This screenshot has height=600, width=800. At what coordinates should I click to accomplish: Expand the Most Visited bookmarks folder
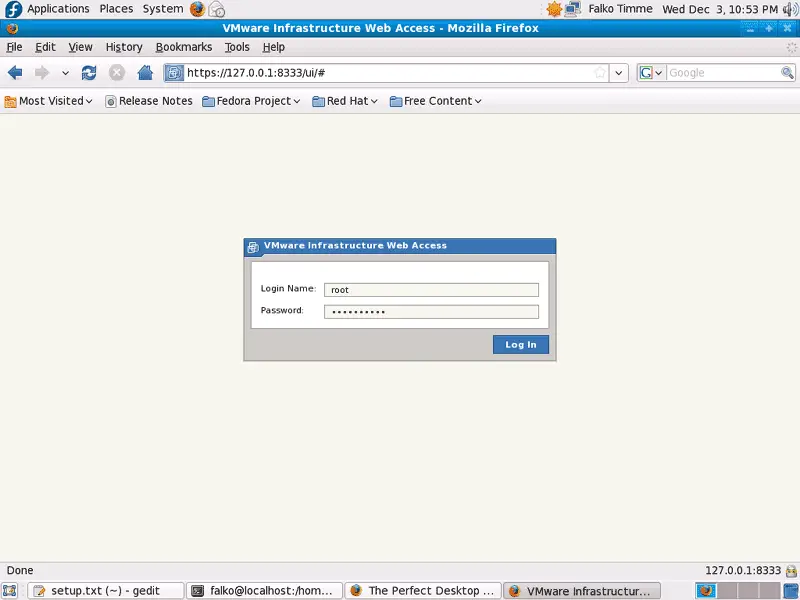pos(48,101)
